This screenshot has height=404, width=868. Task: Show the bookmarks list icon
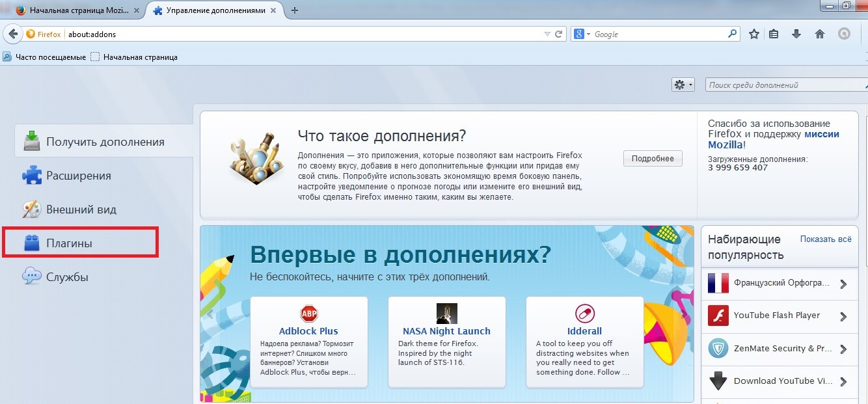[x=774, y=34]
